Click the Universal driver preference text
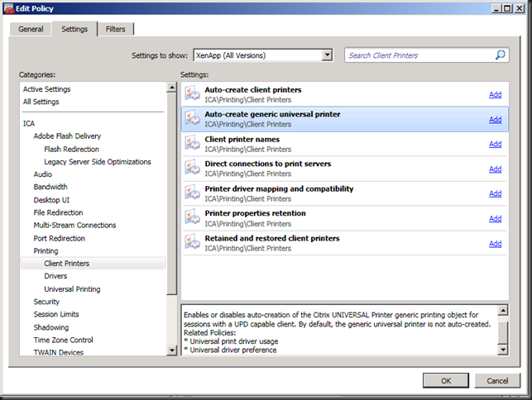Viewport: 532px width, 400px height. coord(233,350)
